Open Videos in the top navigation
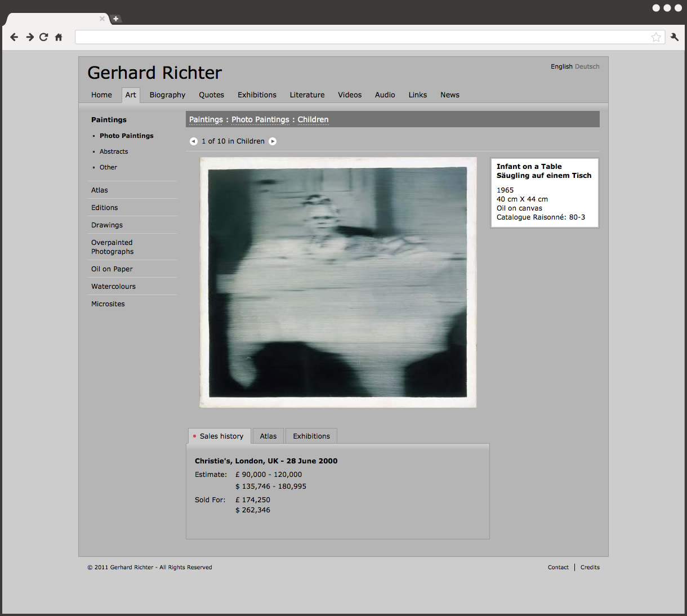687x616 pixels. click(350, 95)
